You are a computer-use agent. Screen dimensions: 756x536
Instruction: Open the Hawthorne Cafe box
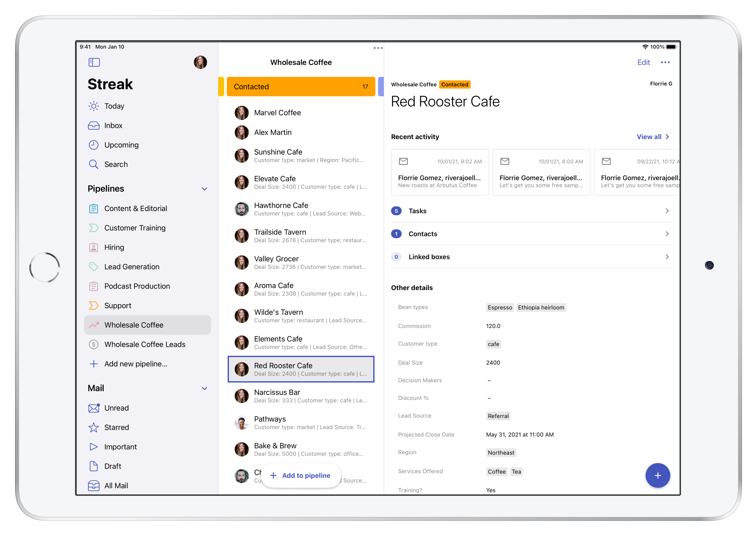click(301, 209)
